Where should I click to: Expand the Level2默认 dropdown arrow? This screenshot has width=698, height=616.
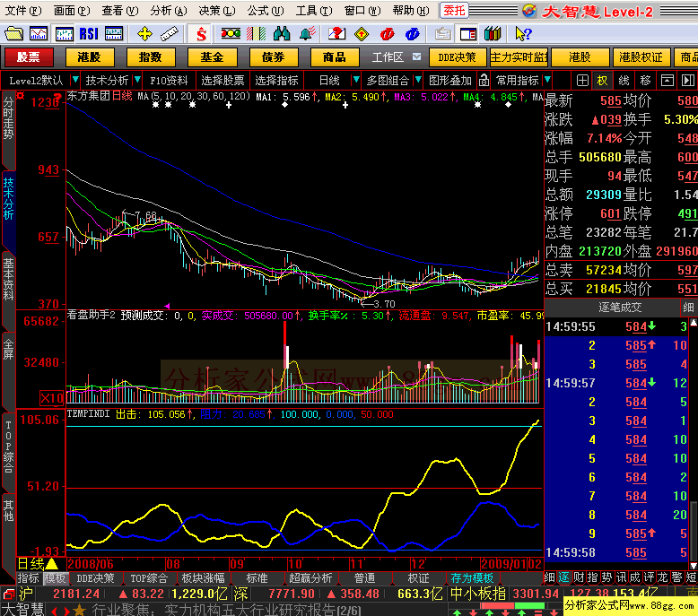click(x=75, y=80)
